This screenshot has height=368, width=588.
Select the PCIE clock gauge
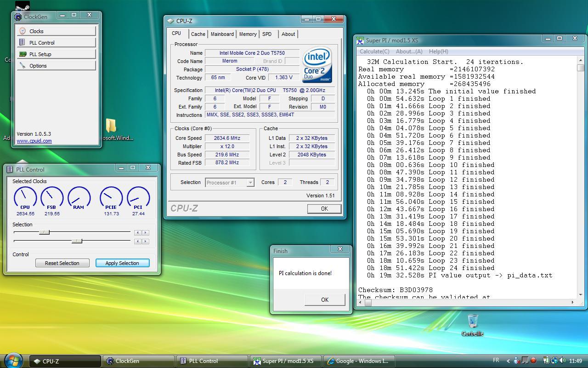click(x=111, y=201)
